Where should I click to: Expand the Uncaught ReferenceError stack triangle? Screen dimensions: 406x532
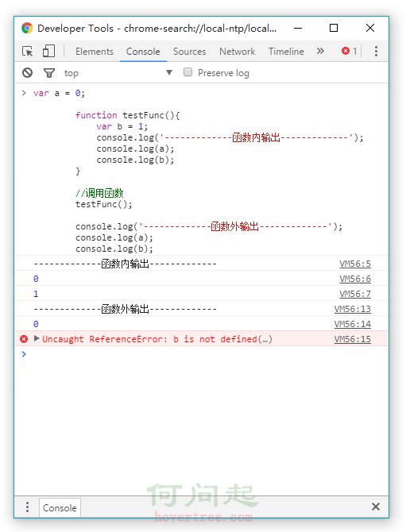[x=37, y=338]
